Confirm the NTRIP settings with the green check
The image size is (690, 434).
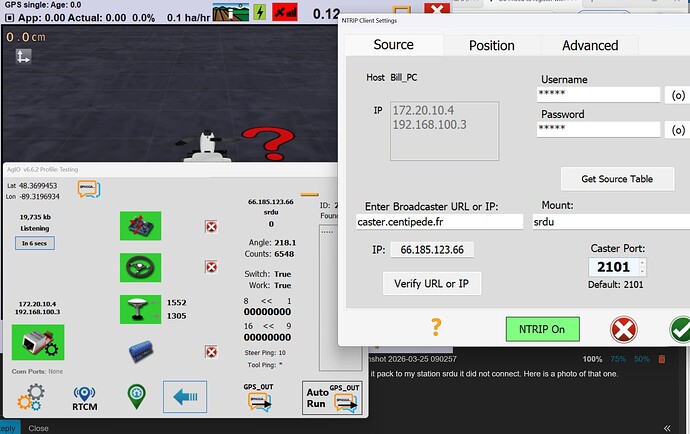point(680,329)
